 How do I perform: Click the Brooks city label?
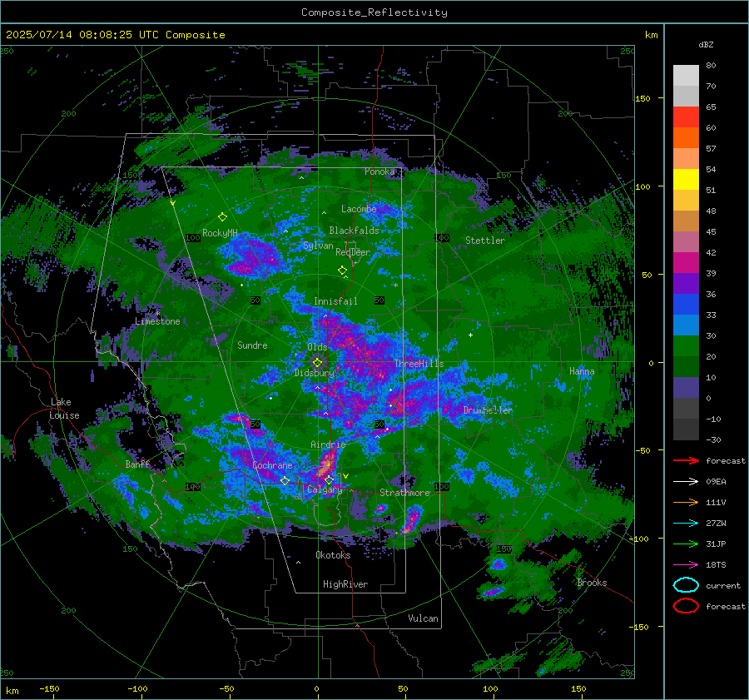[x=592, y=583]
